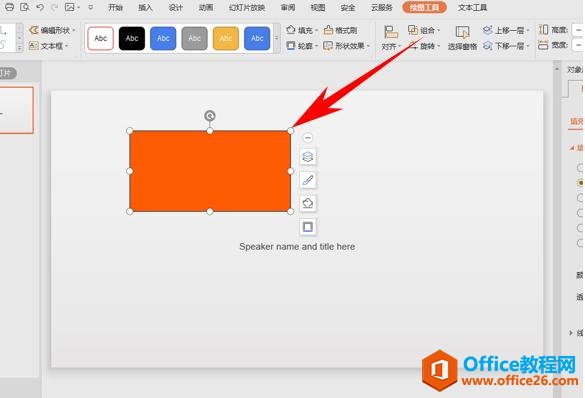Open the 云服务 cloud services tab

[382, 7]
